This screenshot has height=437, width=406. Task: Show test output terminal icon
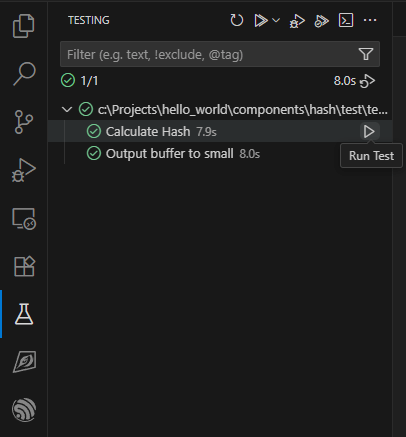[x=346, y=20]
